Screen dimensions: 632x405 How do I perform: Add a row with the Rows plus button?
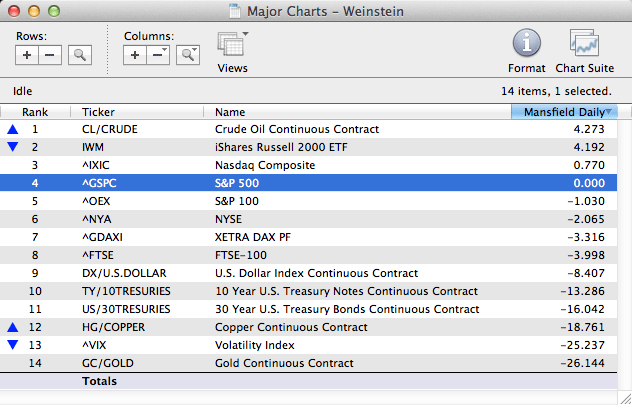coord(28,55)
